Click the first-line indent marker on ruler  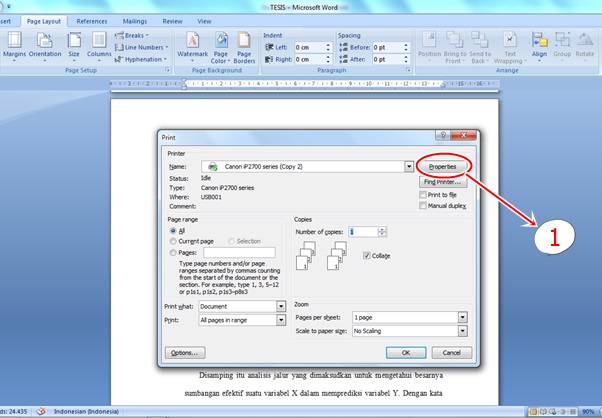point(184,81)
